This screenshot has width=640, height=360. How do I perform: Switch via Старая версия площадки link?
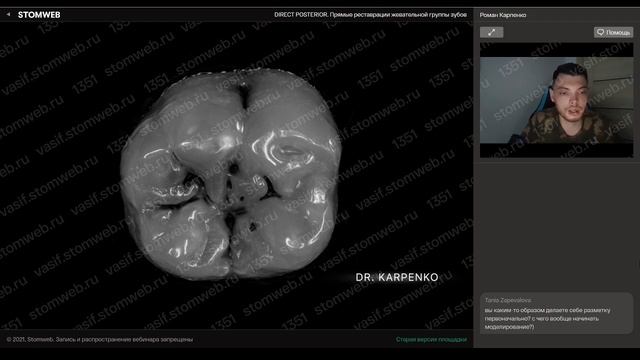[431, 339]
